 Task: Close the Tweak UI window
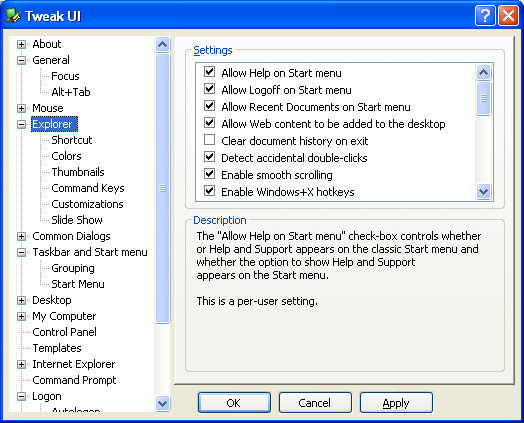click(x=508, y=15)
